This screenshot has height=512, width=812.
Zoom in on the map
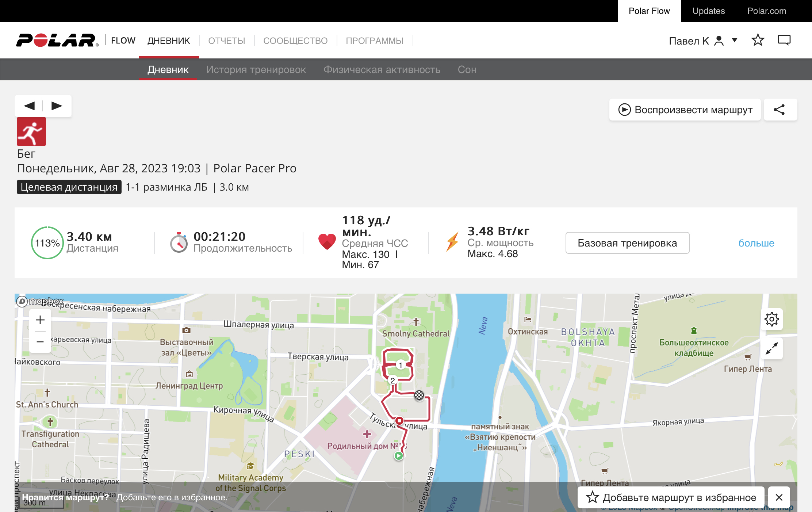coord(40,320)
